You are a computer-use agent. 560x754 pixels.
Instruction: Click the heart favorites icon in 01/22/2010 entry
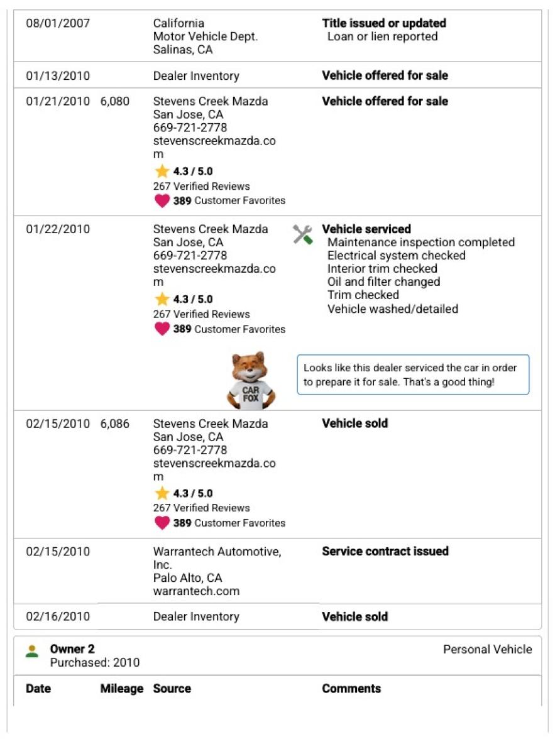tap(162, 329)
